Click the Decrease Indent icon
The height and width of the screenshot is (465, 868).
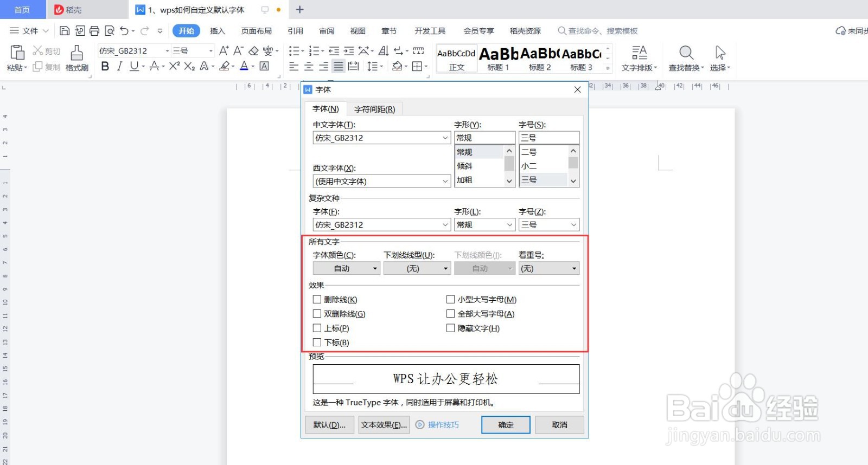point(334,51)
